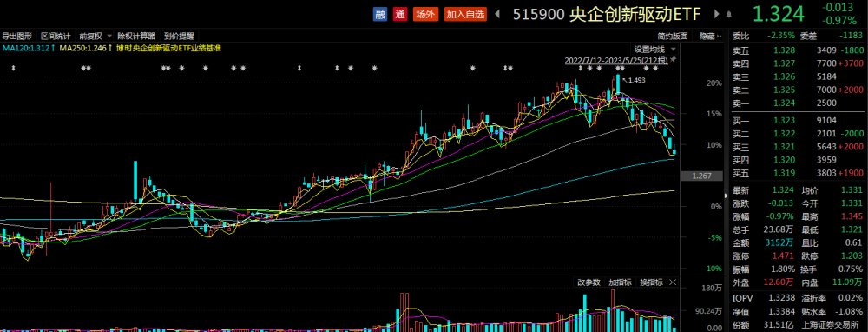Close the volume indicator panel with X
Viewport: 868px width, 332px height.
pyautogui.click(x=673, y=282)
